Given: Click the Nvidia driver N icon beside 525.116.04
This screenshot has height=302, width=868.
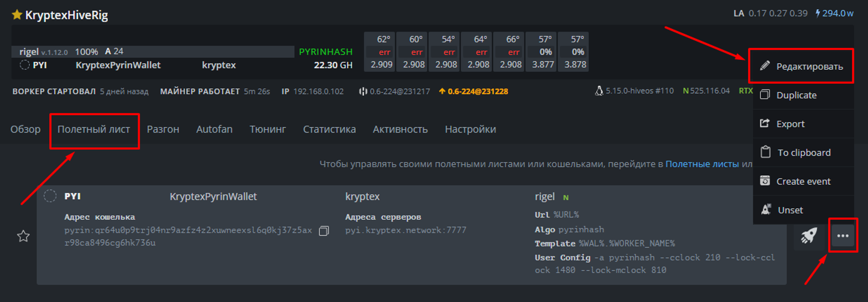Looking at the screenshot, I should (x=686, y=91).
